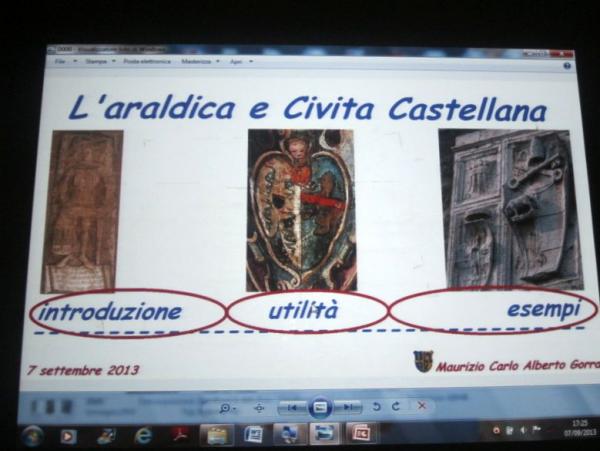Viewport: 600px width, 451px height.
Task: Click the gray stone relief image
Action: (x=511, y=209)
